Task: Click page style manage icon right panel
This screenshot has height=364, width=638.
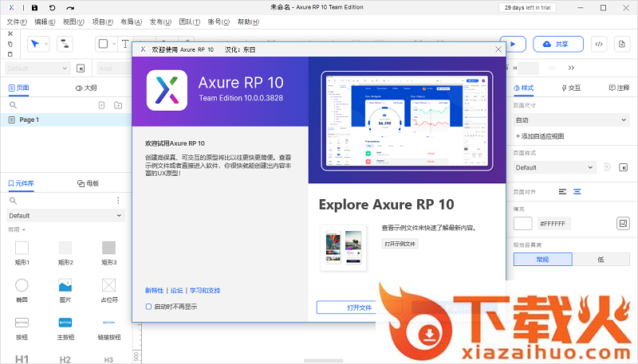Action: [623, 167]
